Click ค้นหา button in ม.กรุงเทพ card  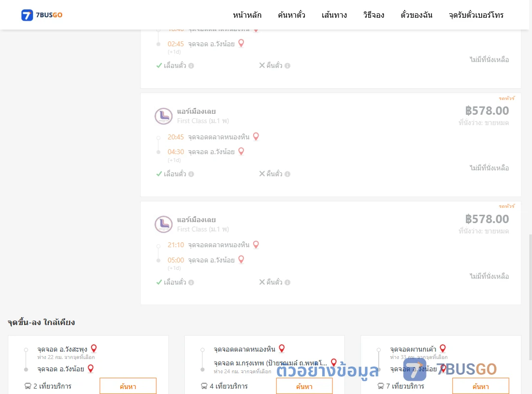pos(304,386)
